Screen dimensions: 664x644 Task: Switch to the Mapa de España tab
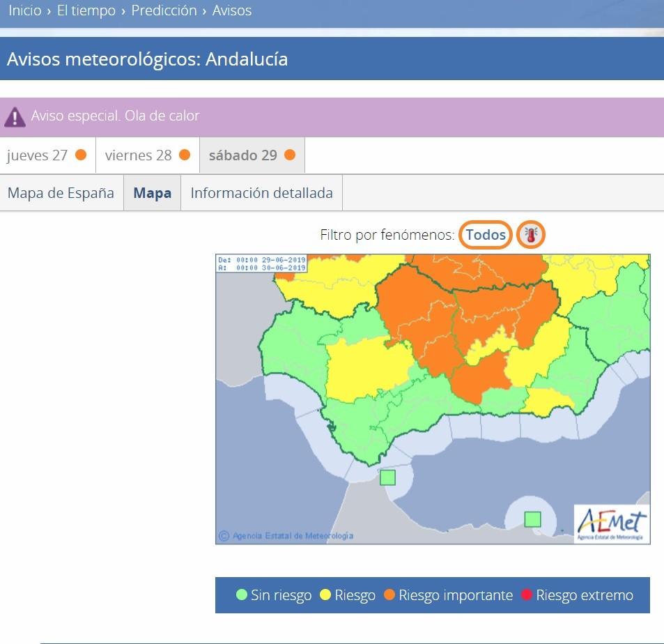tap(61, 192)
